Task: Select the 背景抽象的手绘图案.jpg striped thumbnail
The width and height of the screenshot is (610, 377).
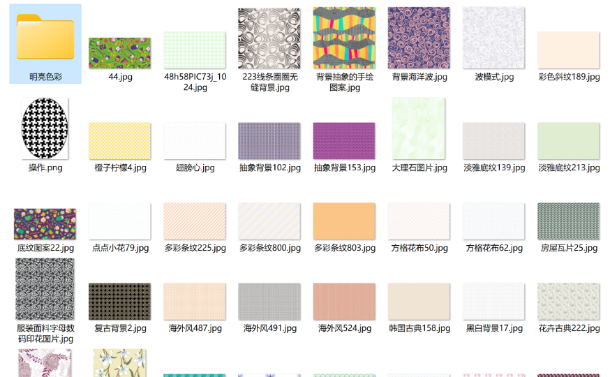Action: pos(344,38)
